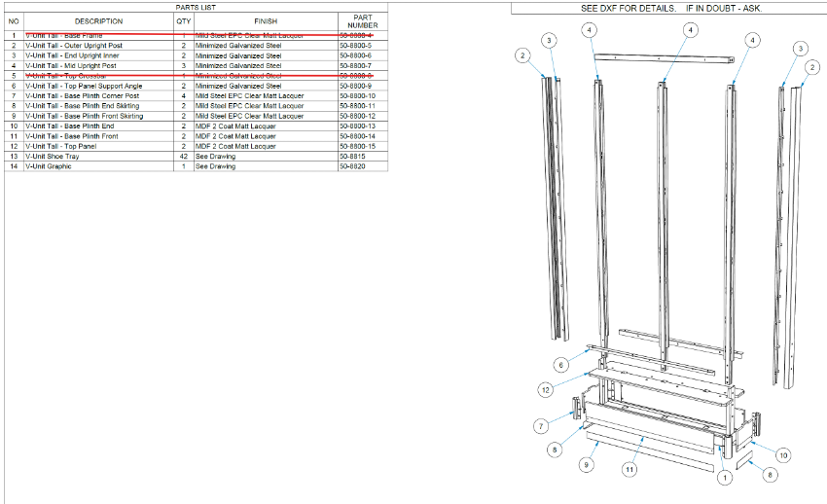
Task: Click balloon callout number 10
Action: [780, 454]
